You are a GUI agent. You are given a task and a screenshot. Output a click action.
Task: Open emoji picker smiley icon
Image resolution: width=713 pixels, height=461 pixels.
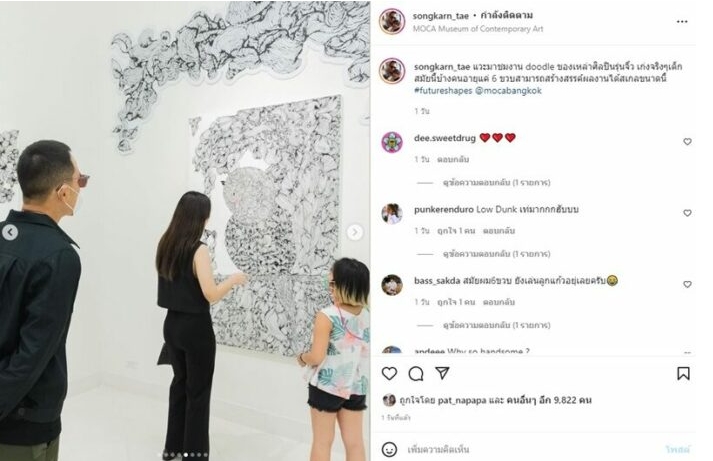click(x=389, y=449)
